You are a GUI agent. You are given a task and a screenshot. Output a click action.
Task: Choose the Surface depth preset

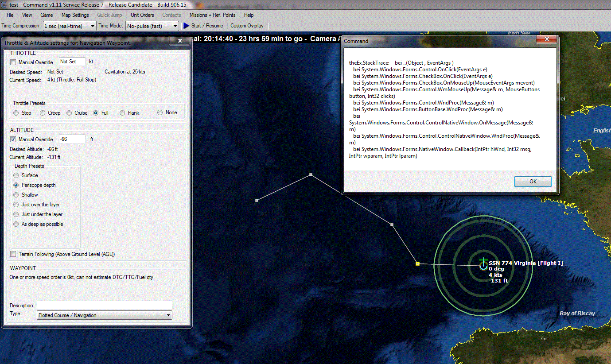tap(16, 175)
